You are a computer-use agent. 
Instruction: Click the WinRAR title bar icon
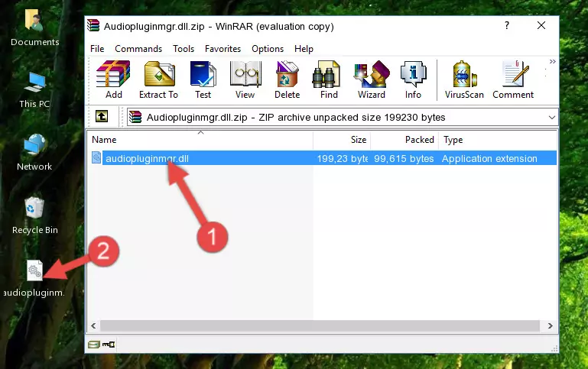pyautogui.click(x=93, y=26)
